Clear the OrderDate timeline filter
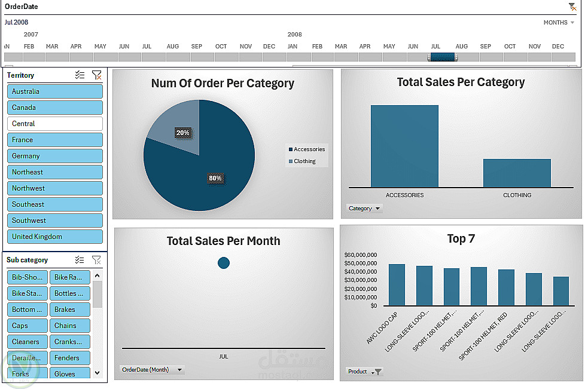 (x=572, y=7)
